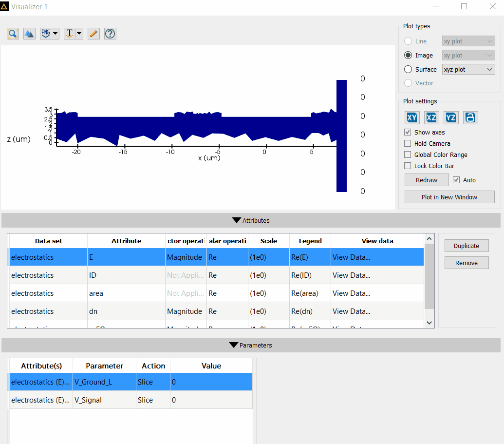Click View Data for dn row
Screen dimensions: 504x444
click(377, 311)
